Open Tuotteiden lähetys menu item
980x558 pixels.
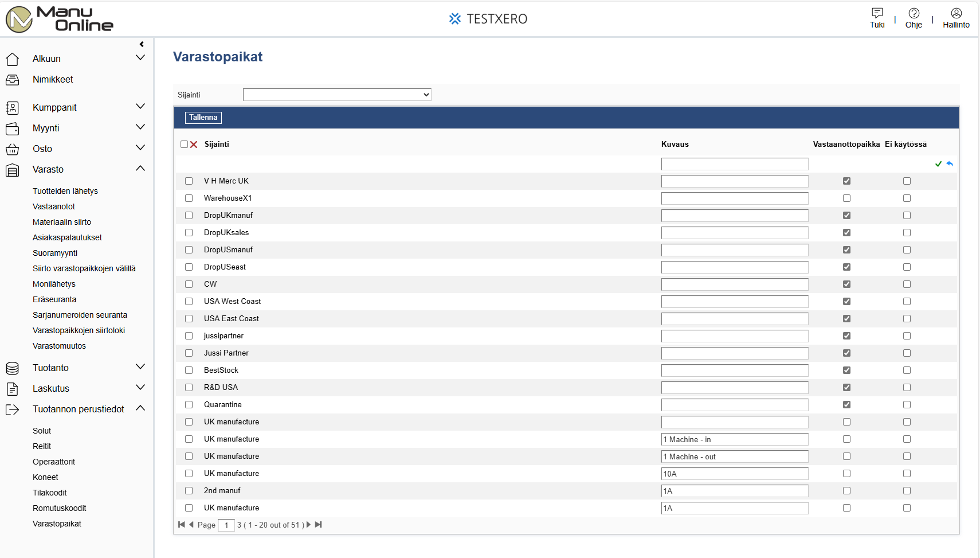tap(65, 191)
